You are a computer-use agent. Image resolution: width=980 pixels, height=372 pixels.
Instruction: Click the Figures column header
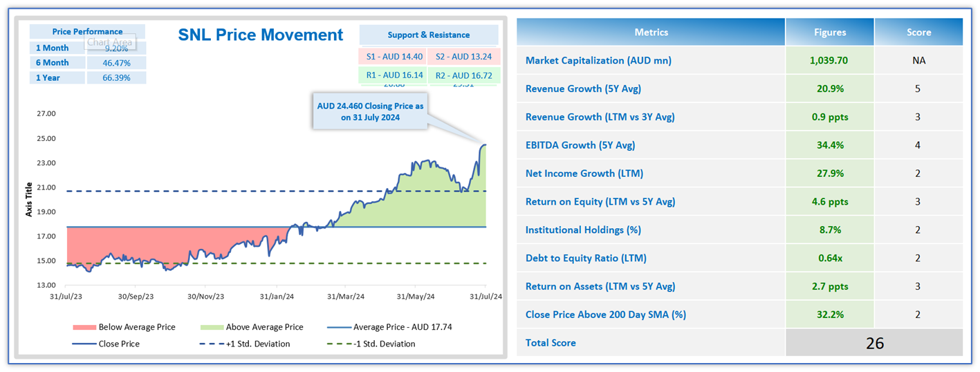pos(829,32)
